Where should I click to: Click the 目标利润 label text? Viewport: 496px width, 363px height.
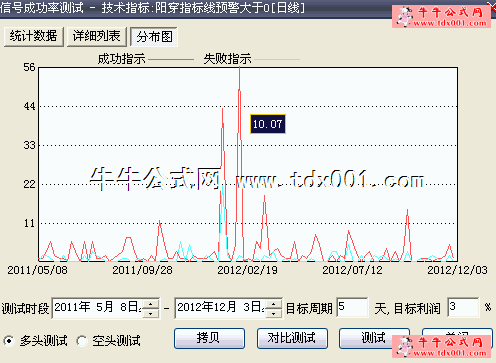tap(417, 309)
